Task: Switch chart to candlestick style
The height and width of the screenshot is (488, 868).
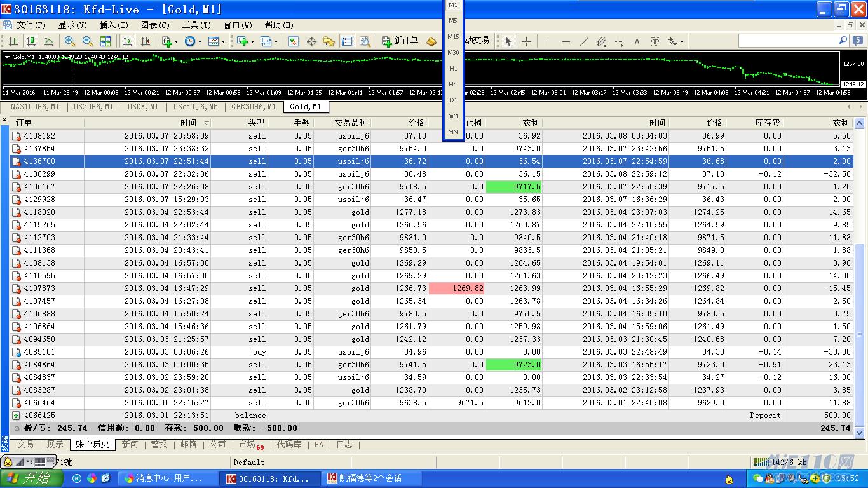Action: pos(31,41)
